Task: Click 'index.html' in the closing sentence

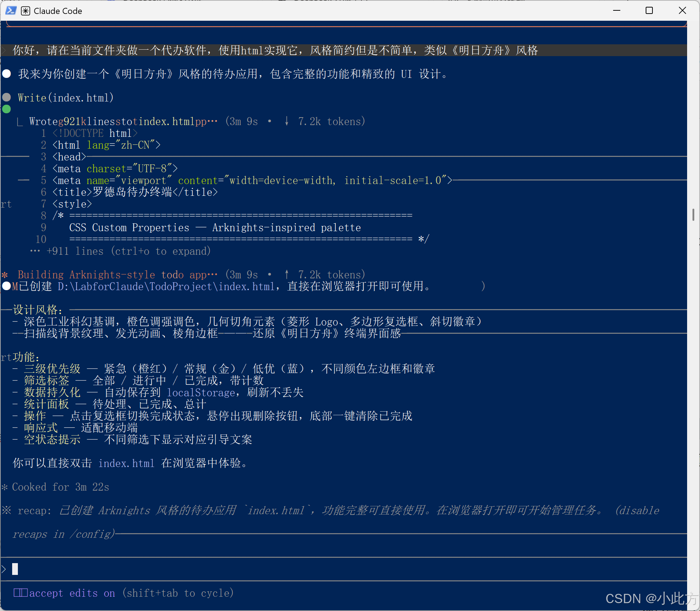Action: pyautogui.click(x=127, y=463)
